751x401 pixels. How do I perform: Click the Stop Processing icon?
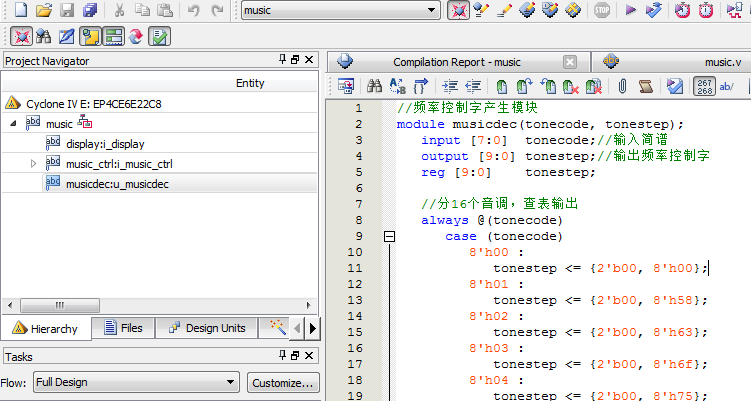[601, 10]
